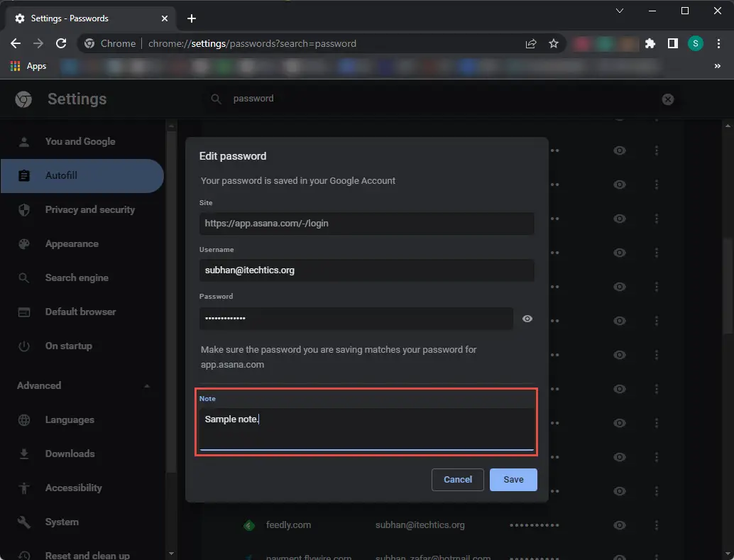The image size is (734, 560).
Task: Click the page scrollbar up arrow
Action: [728, 126]
